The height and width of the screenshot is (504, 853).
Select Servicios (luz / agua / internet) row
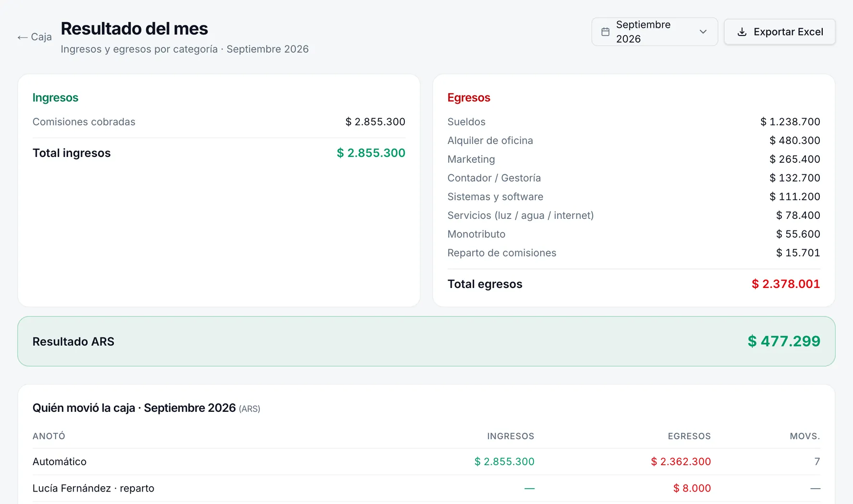pos(634,216)
